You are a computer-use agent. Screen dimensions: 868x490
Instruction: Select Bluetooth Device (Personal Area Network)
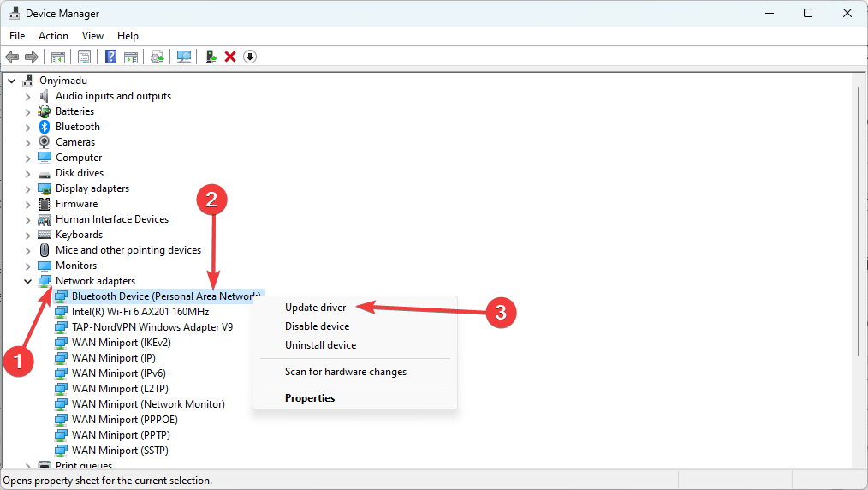click(x=165, y=296)
